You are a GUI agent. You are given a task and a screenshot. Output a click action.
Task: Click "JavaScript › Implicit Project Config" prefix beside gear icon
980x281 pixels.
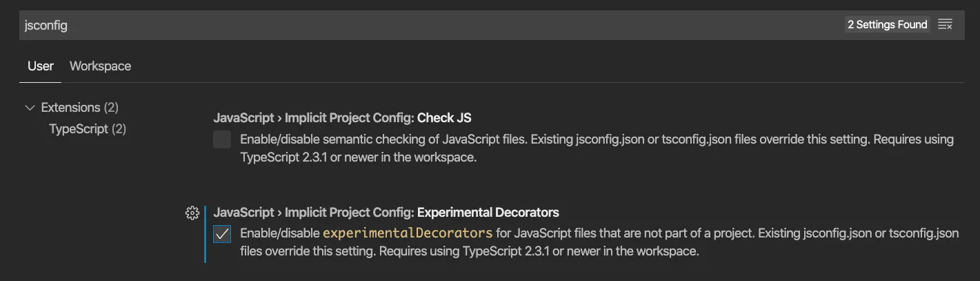[x=314, y=212]
